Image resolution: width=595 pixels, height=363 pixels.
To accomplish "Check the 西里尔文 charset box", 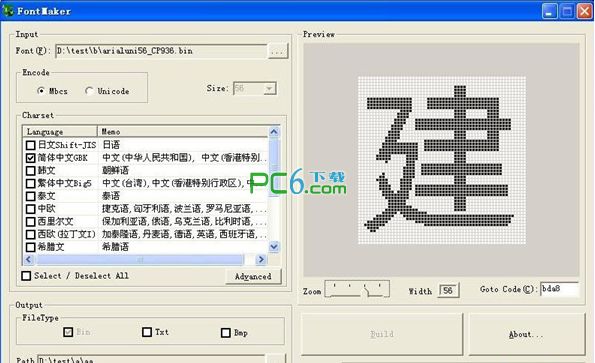I will tap(31, 222).
